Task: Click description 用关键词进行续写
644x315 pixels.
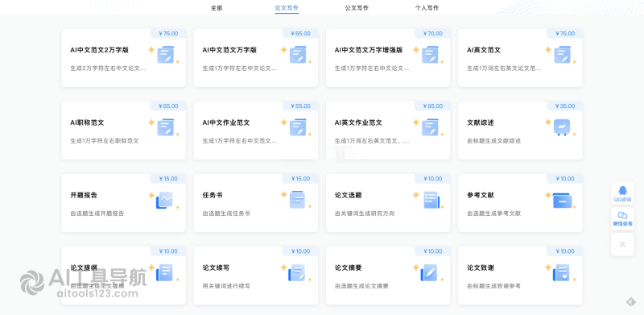Action: [x=226, y=286]
